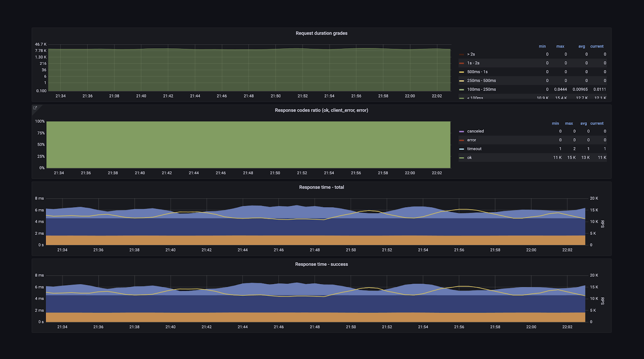Open color picker for the '500ms - 1s' series
Viewport: 644px width, 359px height.
point(462,72)
